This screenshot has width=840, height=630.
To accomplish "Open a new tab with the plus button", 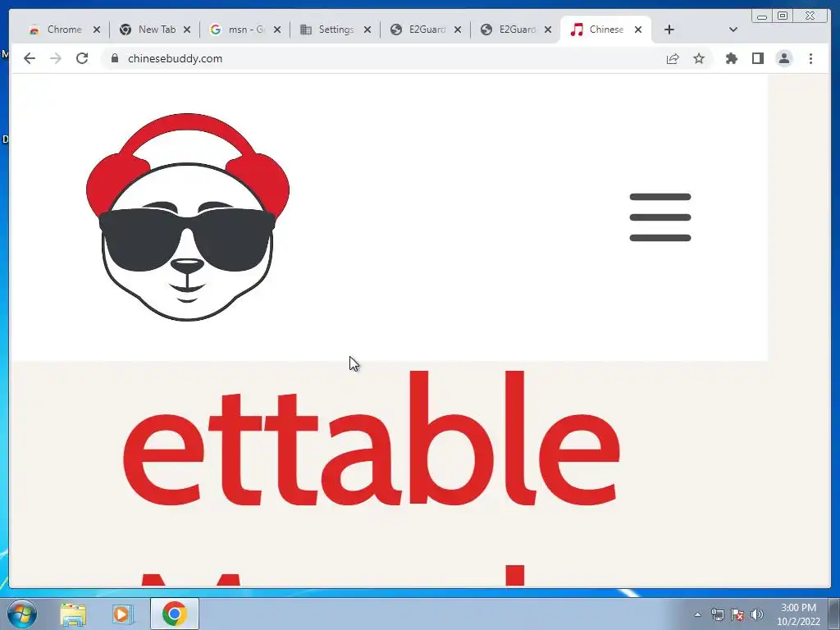I will pyautogui.click(x=669, y=30).
